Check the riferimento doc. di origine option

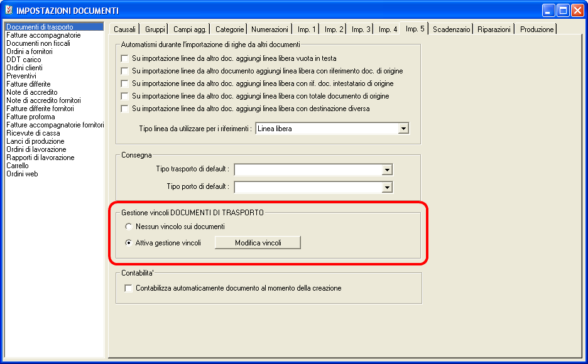(x=124, y=71)
